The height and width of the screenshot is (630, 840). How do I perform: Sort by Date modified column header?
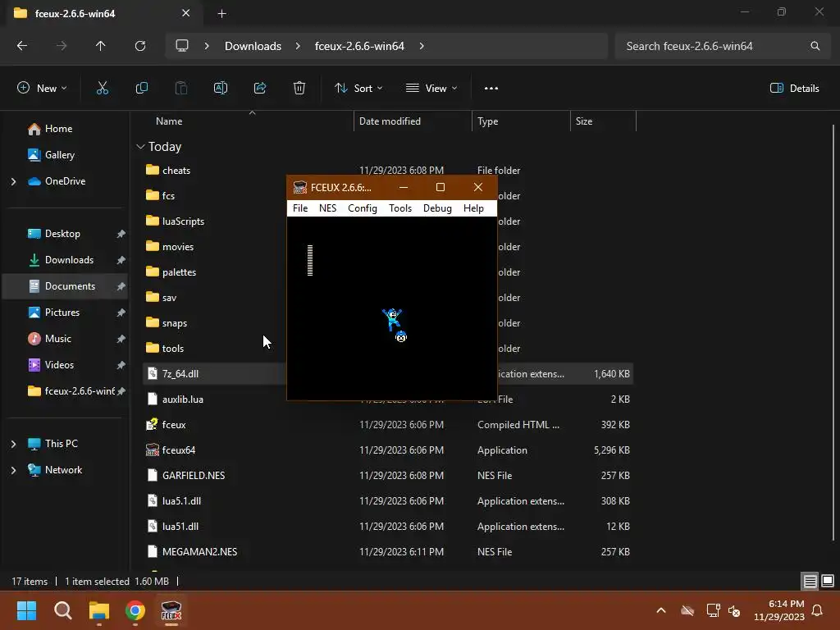tap(390, 121)
